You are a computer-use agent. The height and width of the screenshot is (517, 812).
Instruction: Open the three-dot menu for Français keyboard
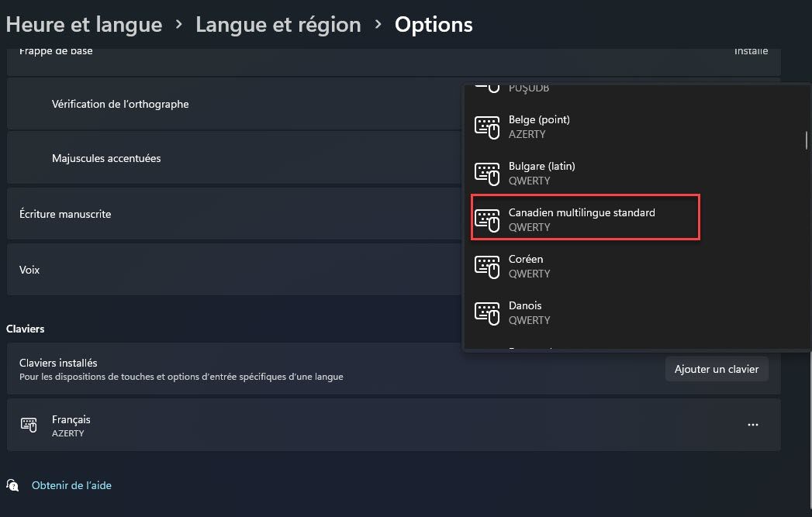[753, 425]
